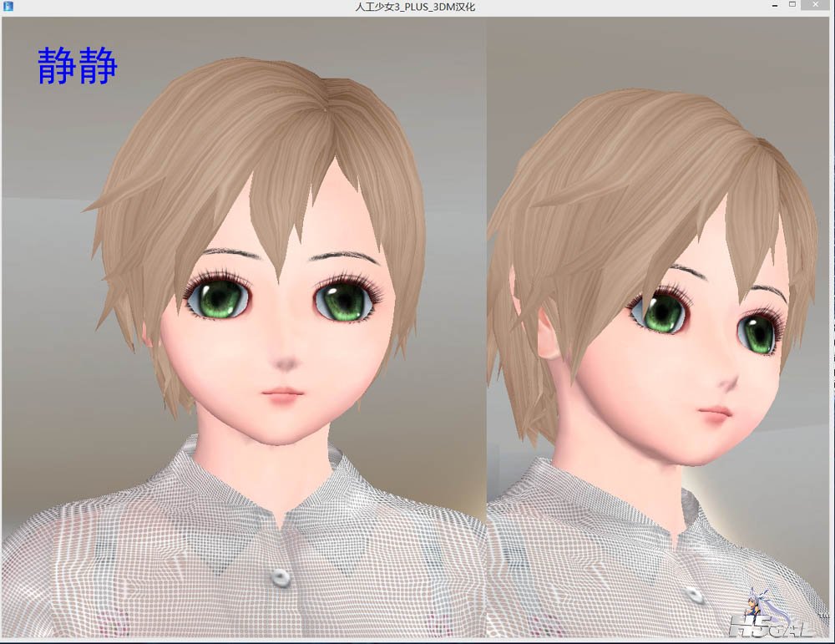835x644 pixels.
Task: Click the blue 静静 name label
Action: pos(77,66)
